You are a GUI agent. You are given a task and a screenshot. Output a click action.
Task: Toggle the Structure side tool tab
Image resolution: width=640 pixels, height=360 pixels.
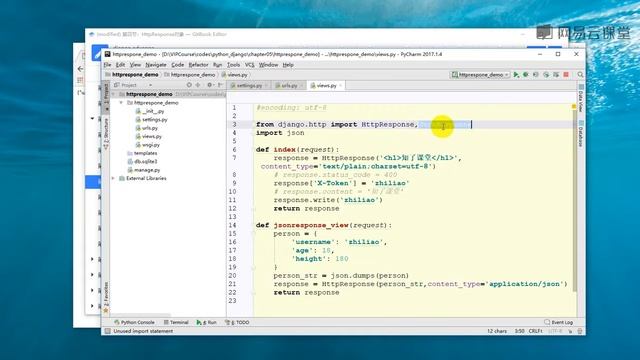tap(106, 133)
